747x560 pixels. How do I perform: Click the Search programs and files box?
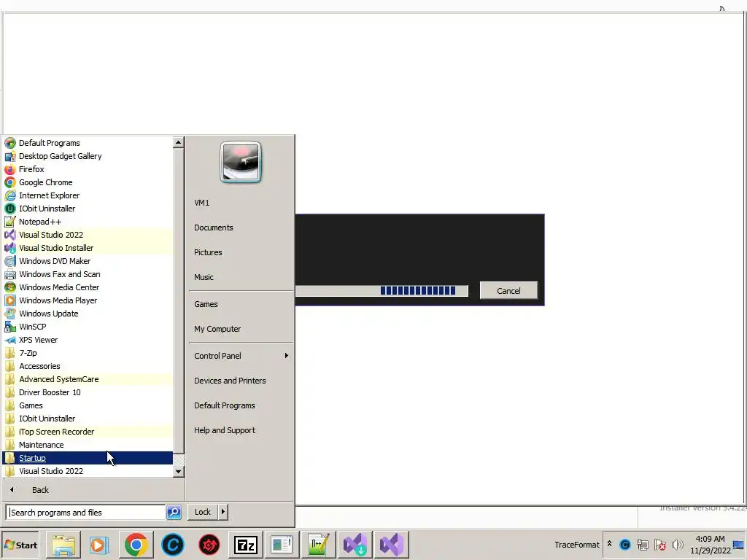pos(86,513)
